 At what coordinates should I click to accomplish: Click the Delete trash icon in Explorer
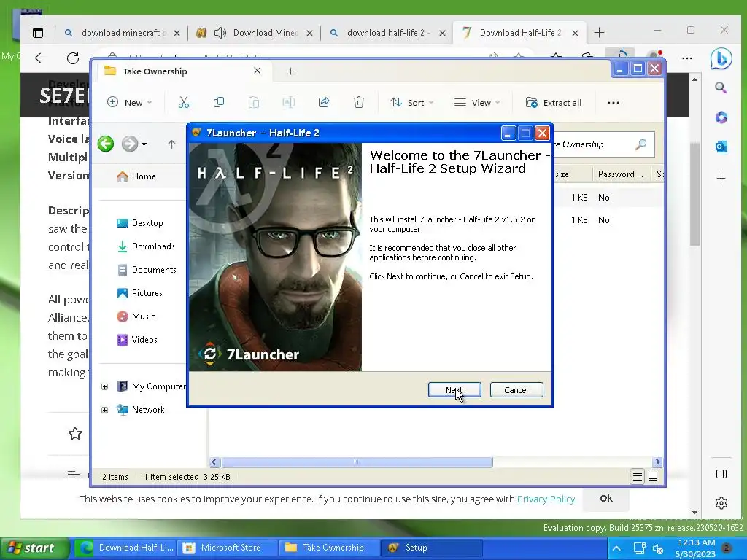(359, 102)
